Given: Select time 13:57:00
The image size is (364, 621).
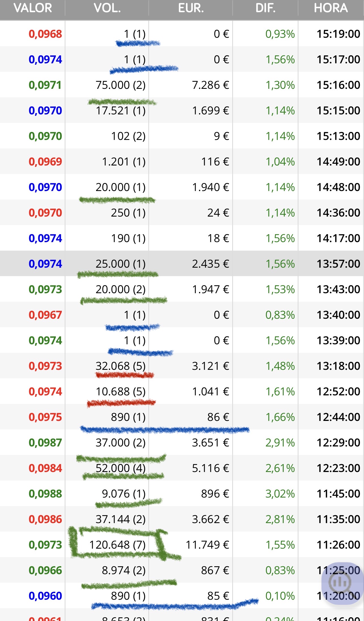Looking at the screenshot, I should point(338,264).
